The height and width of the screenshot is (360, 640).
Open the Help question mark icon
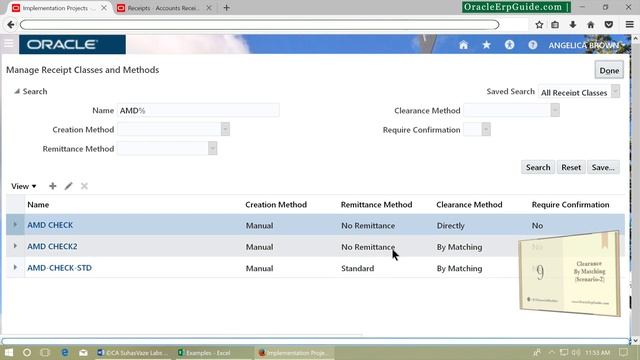533,45
